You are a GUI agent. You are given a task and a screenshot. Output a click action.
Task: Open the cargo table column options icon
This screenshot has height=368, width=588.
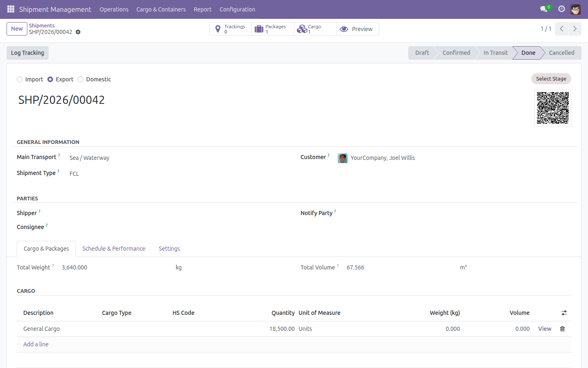point(564,313)
